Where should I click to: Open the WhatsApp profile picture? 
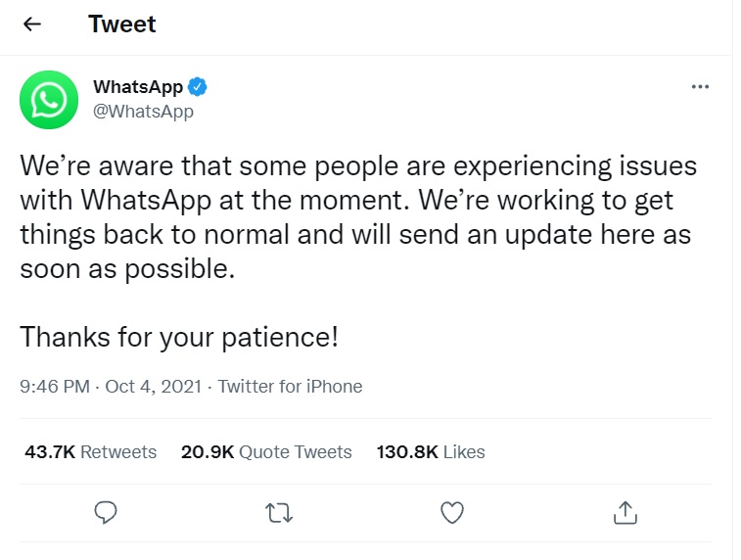pos(48,100)
